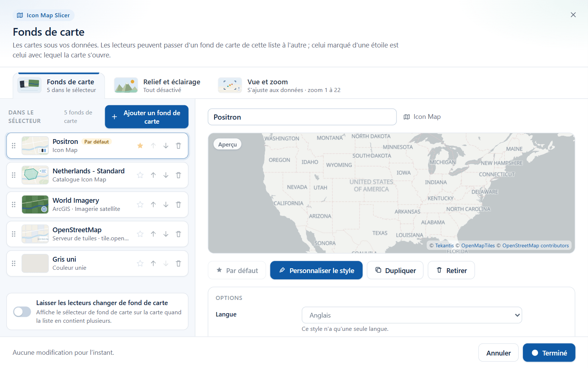Click the Terminé button

pyautogui.click(x=549, y=353)
